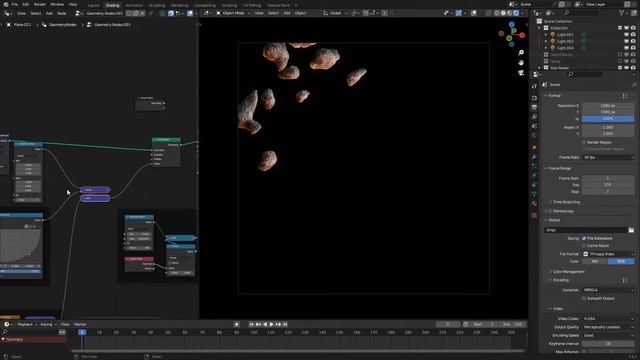Select Light.002 in the outliner
Image resolution: width=640 pixels, height=360 pixels.
click(x=564, y=41)
